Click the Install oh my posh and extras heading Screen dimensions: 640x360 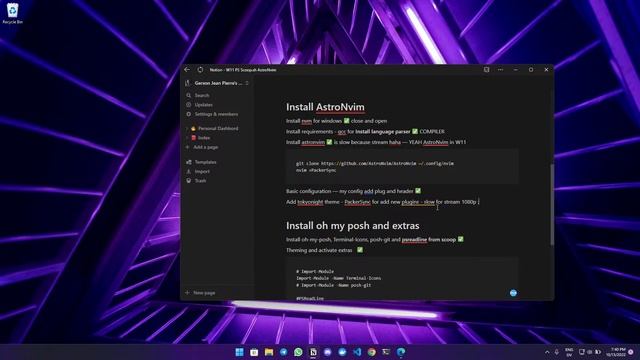[x=353, y=225]
